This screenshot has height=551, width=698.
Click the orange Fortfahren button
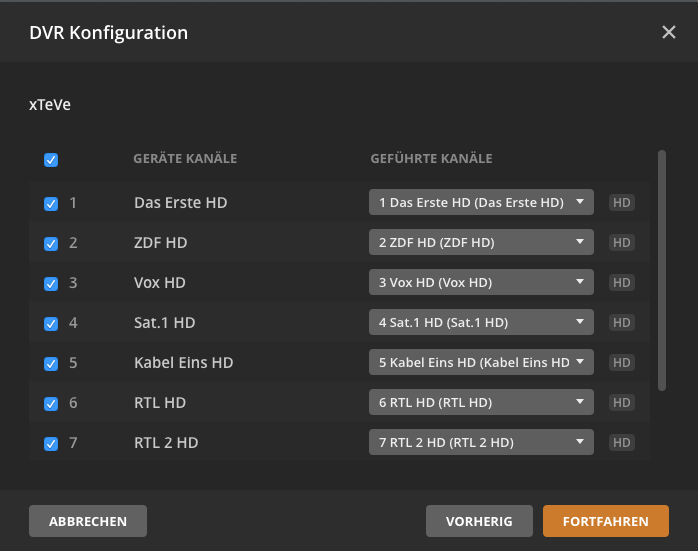click(606, 521)
